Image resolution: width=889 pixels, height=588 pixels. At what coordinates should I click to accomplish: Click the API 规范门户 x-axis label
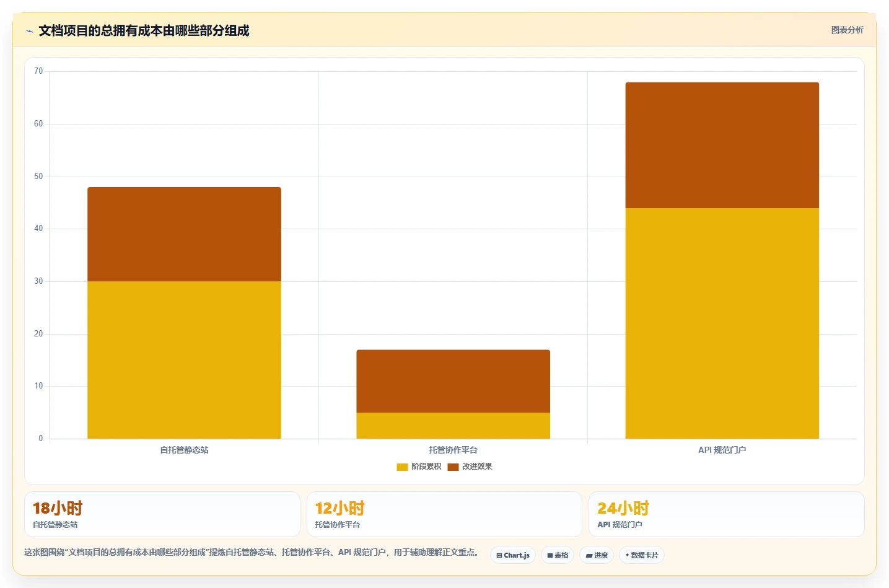point(722,450)
